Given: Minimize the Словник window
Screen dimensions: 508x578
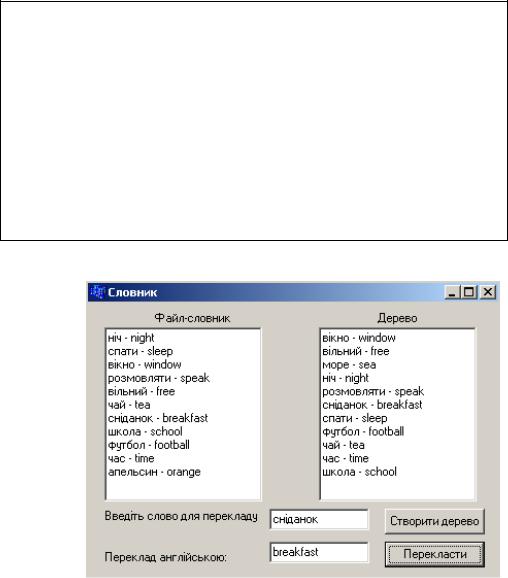Looking at the screenshot, I should click(452, 292).
